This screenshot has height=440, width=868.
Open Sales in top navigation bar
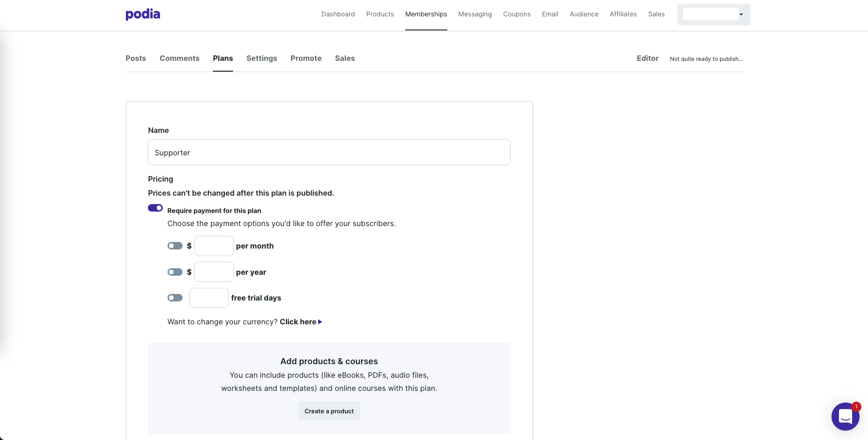click(x=656, y=14)
